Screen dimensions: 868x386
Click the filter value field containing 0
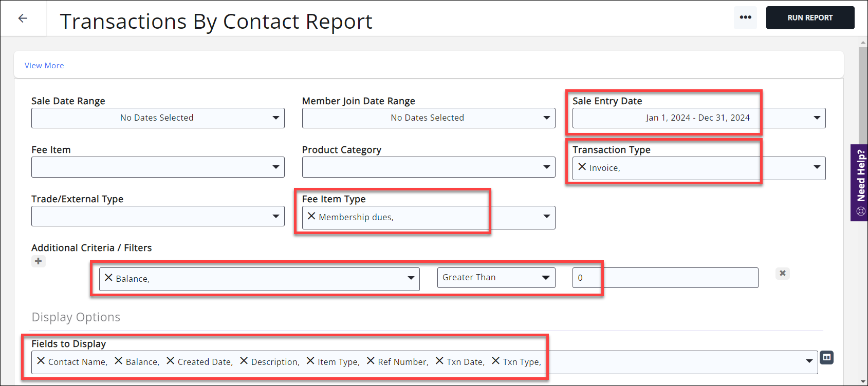[x=665, y=278]
